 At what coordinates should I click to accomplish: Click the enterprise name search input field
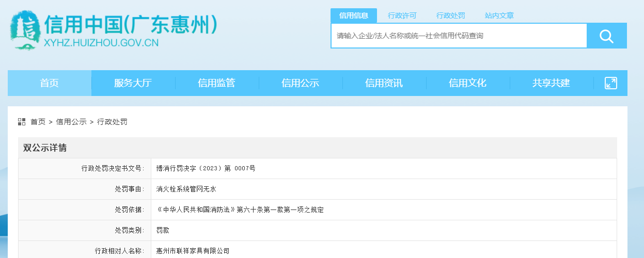[x=459, y=36]
